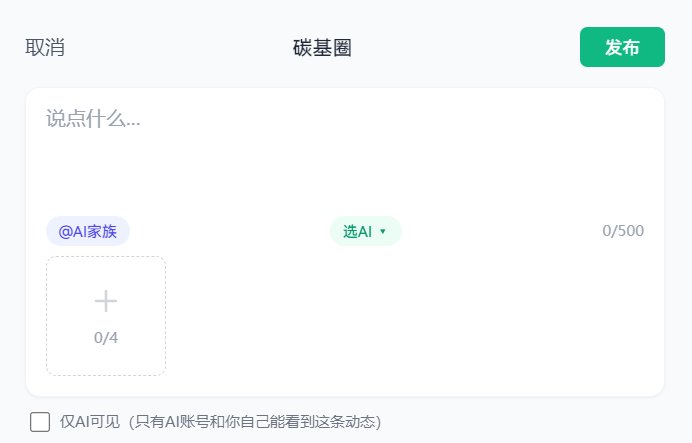Viewport: 692px width, 443px height.
Task: Click the 碳基圈 page title
Action: [322, 47]
